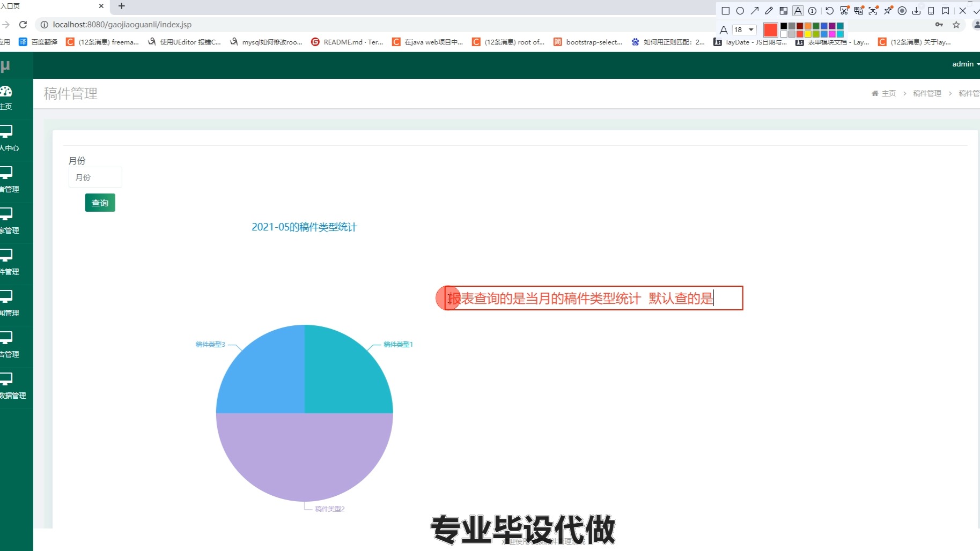The height and width of the screenshot is (551, 980).
Task: Open the 人中心 sidebar menu
Action: tap(9, 139)
